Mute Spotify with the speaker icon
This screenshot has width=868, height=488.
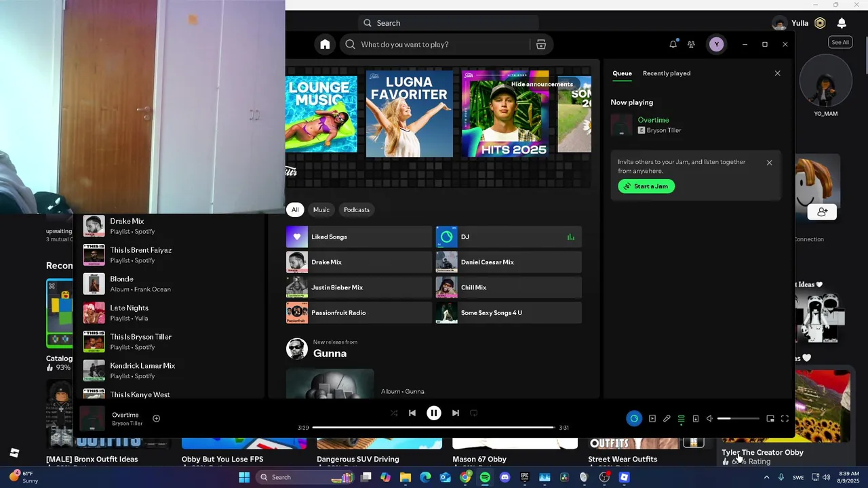pos(710,418)
